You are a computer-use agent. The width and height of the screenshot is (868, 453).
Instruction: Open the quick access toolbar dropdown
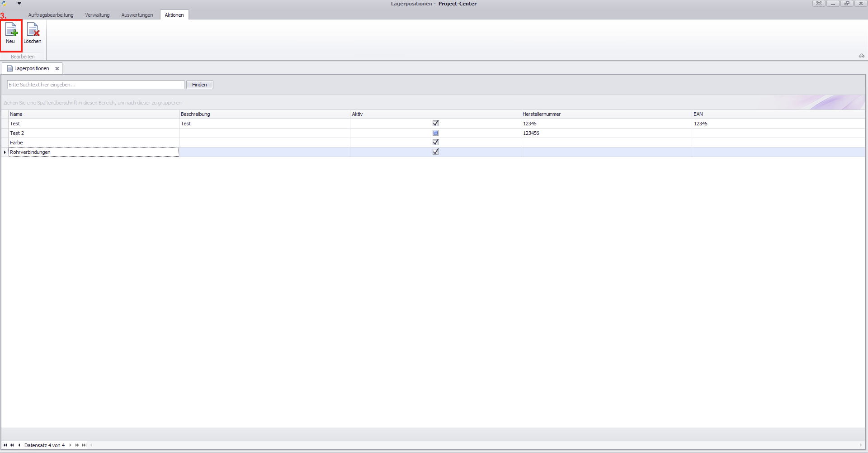19,4
